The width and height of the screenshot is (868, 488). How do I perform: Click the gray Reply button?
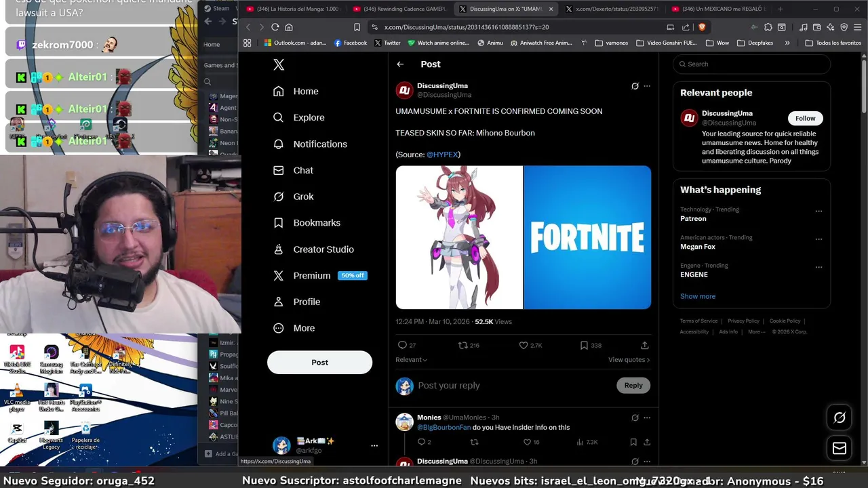click(633, 386)
